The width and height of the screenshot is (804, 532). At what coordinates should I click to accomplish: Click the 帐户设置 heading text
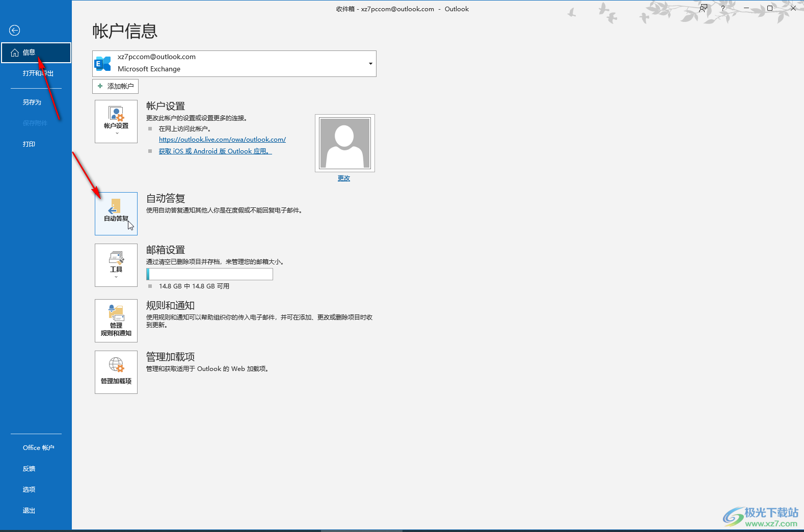[x=166, y=106]
